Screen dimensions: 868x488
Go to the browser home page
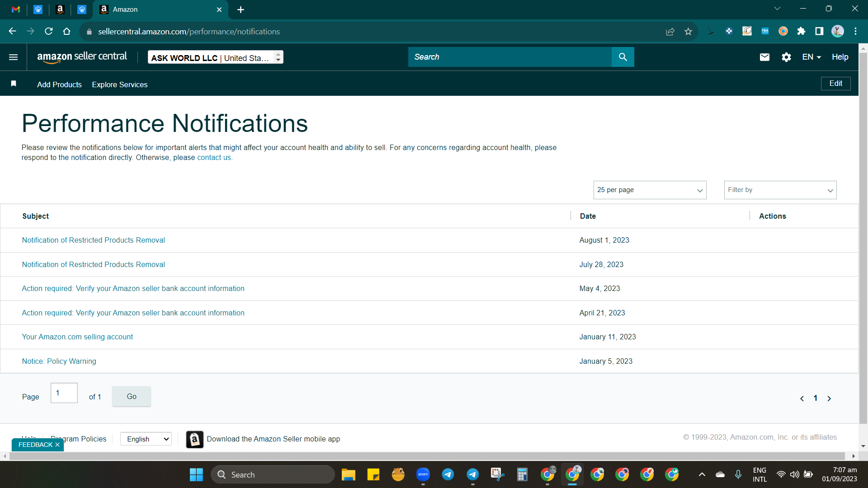tap(66, 31)
